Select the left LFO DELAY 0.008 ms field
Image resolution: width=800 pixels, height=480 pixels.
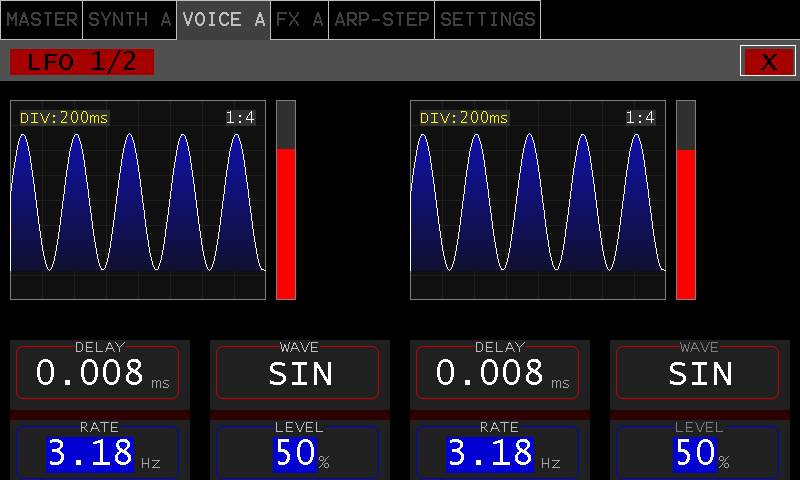coord(97,372)
